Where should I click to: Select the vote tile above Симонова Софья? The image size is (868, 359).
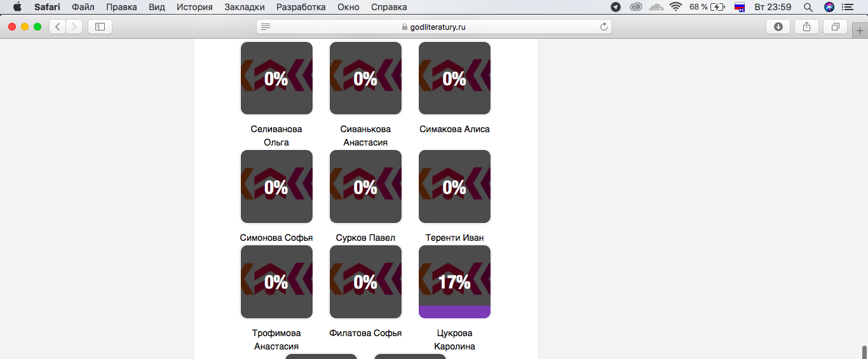[276, 187]
